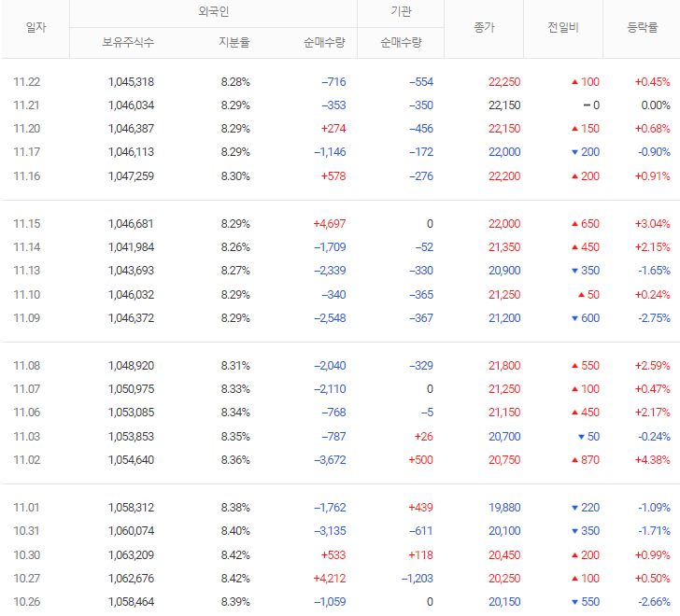This screenshot has width=680, height=616.
Task: Click institution net volume +500
Action: [x=420, y=460]
